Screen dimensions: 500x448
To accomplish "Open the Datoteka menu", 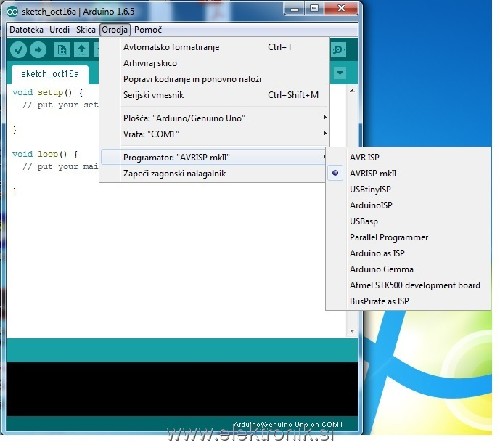I will [26, 30].
